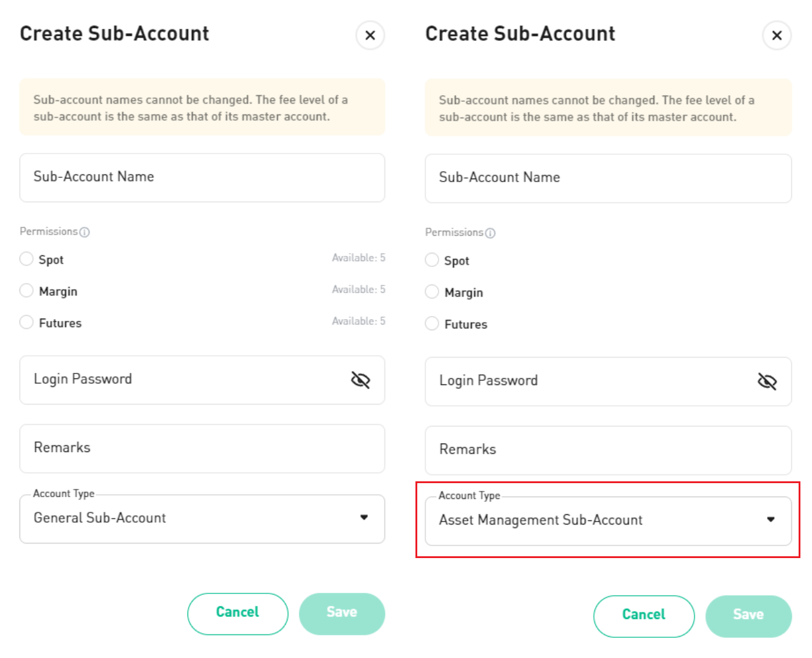Select Futures permission showing Available: 5

tap(27, 322)
